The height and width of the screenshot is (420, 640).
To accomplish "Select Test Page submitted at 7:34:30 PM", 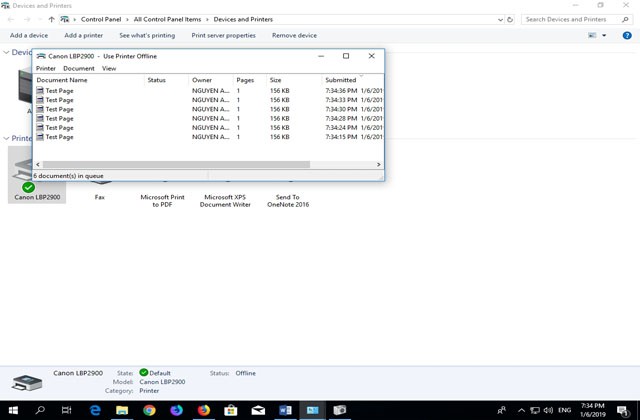I will pos(208,109).
